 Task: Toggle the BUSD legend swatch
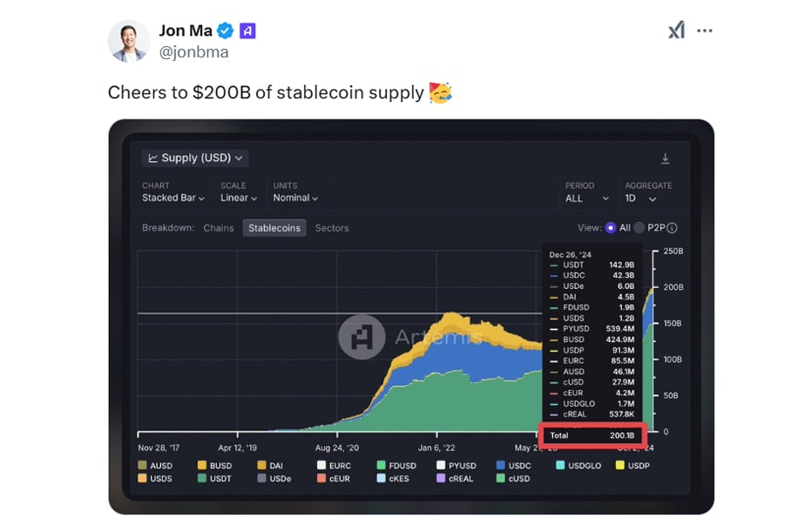coord(202,465)
